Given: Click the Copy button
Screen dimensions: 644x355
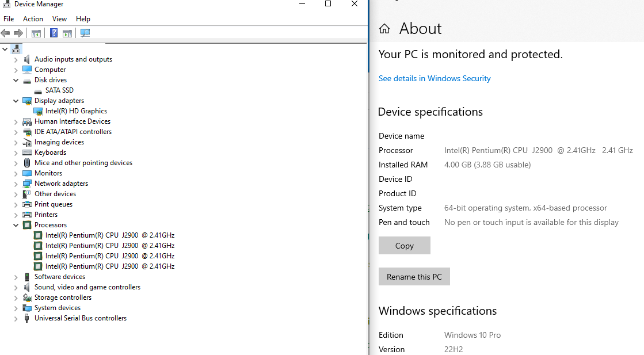Looking at the screenshot, I should tap(405, 246).
